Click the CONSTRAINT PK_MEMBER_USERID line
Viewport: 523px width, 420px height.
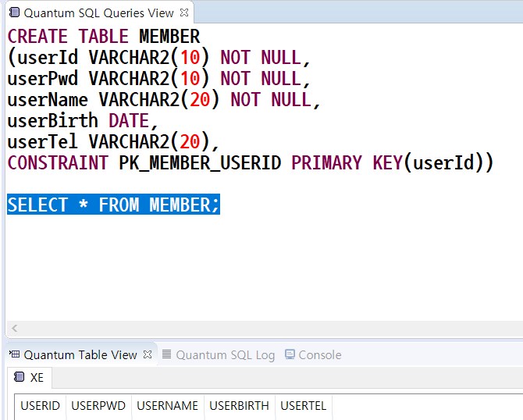point(250,163)
